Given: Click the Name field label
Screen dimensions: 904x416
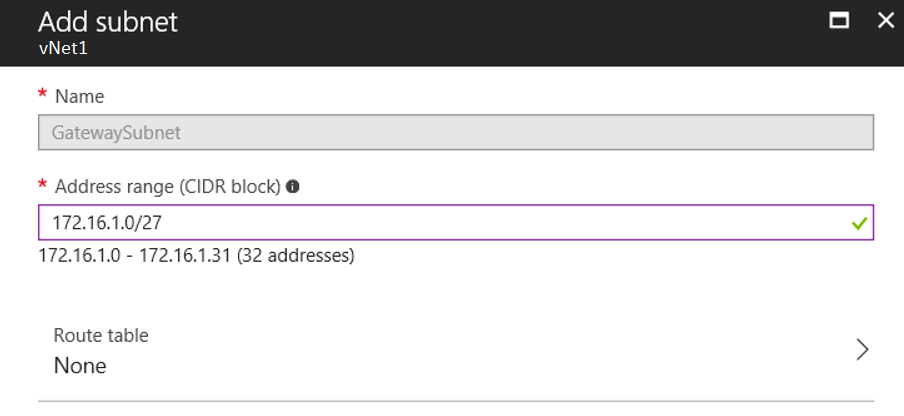Looking at the screenshot, I should (80, 97).
